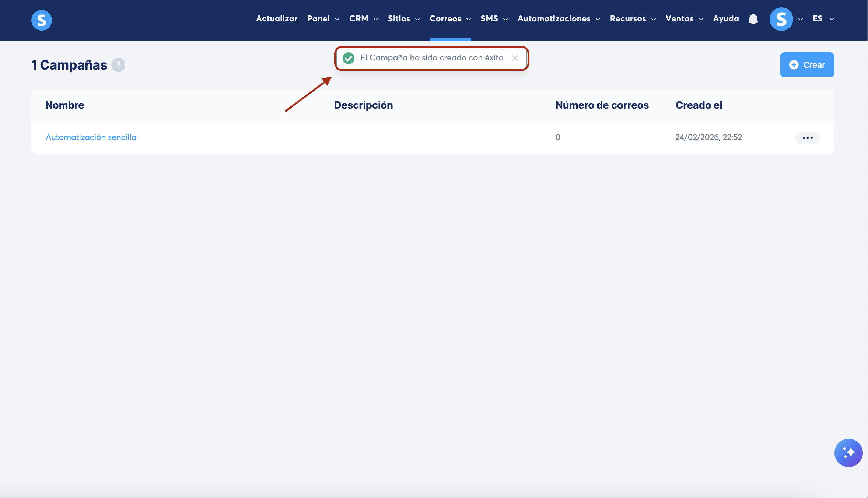The width and height of the screenshot is (868, 498).
Task: Expand the CRM dropdown menu
Action: point(364,18)
